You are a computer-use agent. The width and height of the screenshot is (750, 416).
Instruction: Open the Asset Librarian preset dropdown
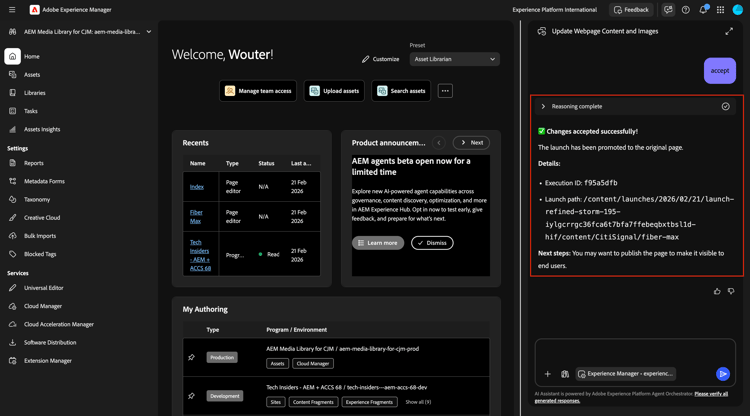(454, 59)
